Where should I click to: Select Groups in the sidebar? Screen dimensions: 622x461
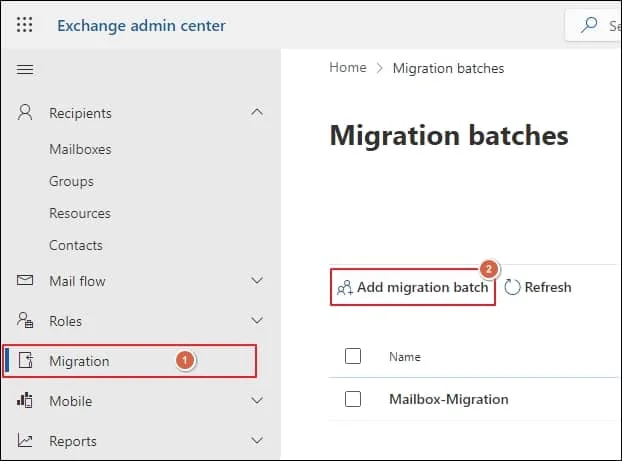pos(71,181)
